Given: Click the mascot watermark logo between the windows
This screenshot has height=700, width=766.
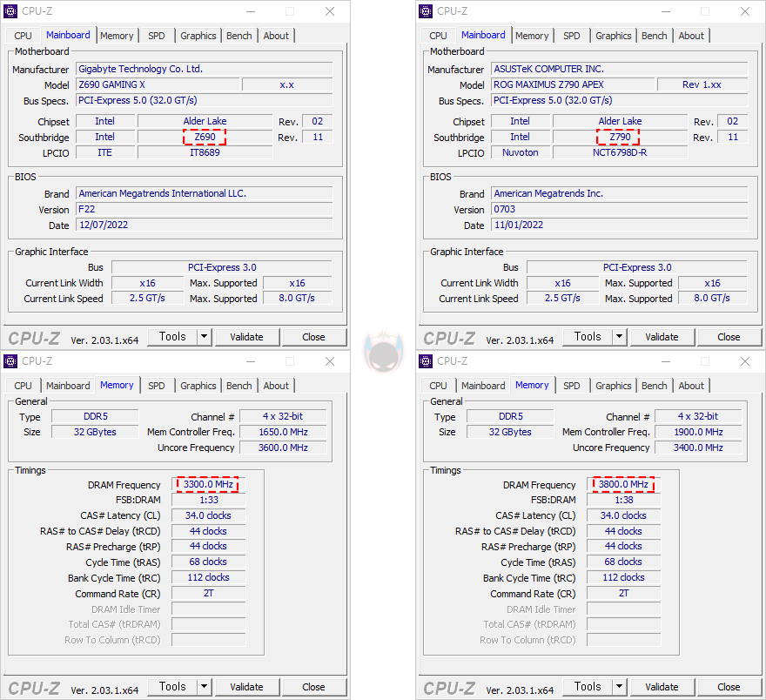Looking at the screenshot, I should [x=381, y=350].
